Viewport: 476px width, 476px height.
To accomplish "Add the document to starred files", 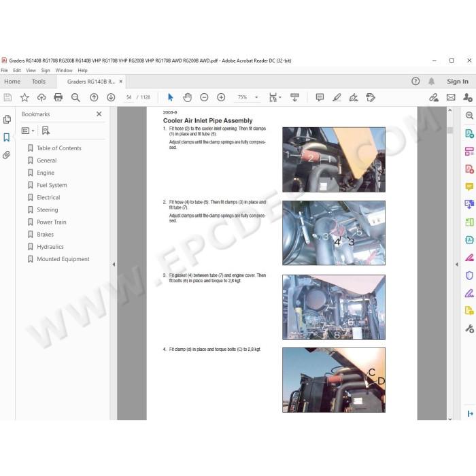I will pyautogui.click(x=24, y=97).
